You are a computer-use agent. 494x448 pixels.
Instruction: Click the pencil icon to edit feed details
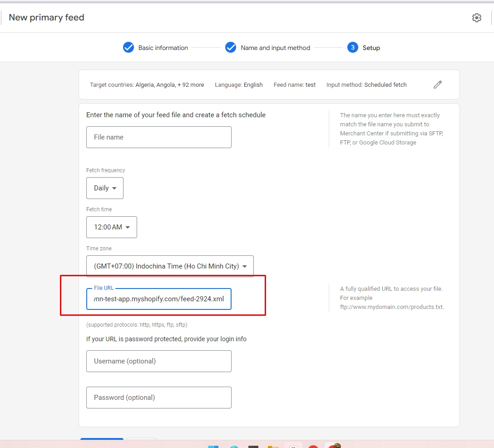point(438,85)
